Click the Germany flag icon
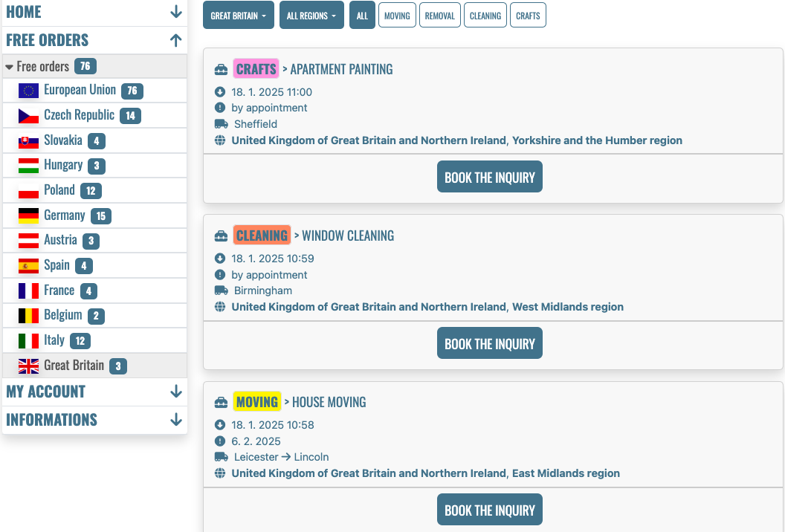The image size is (785, 532). tap(28, 215)
